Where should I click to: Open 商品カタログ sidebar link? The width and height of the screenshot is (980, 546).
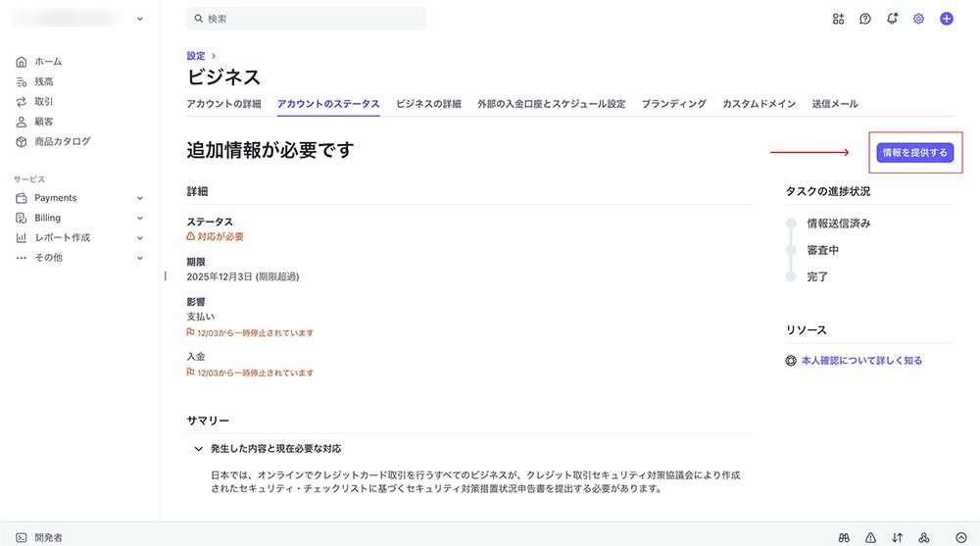tap(63, 142)
